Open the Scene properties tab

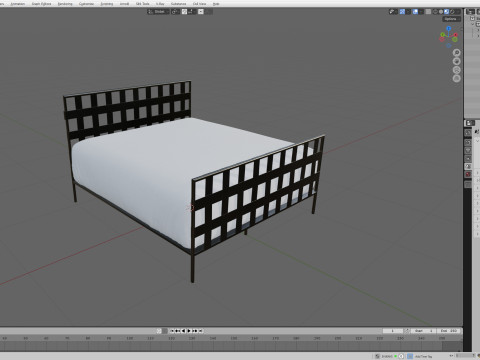(468, 166)
